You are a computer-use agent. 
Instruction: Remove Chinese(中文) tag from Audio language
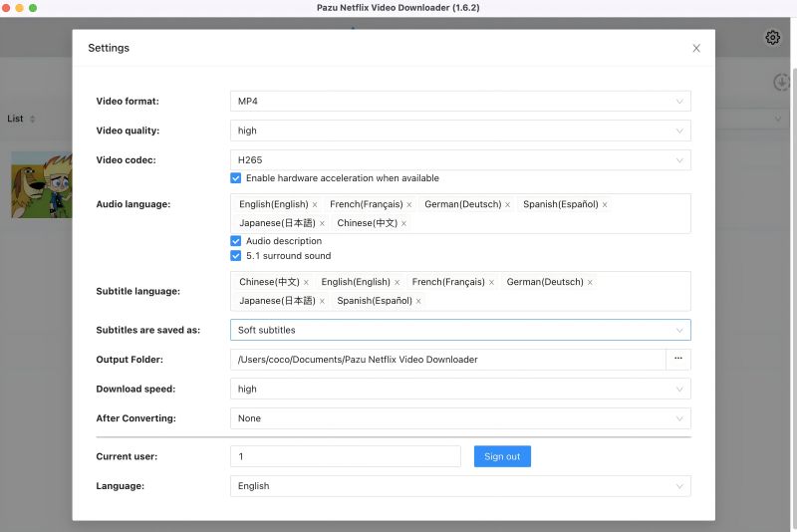pos(403,223)
